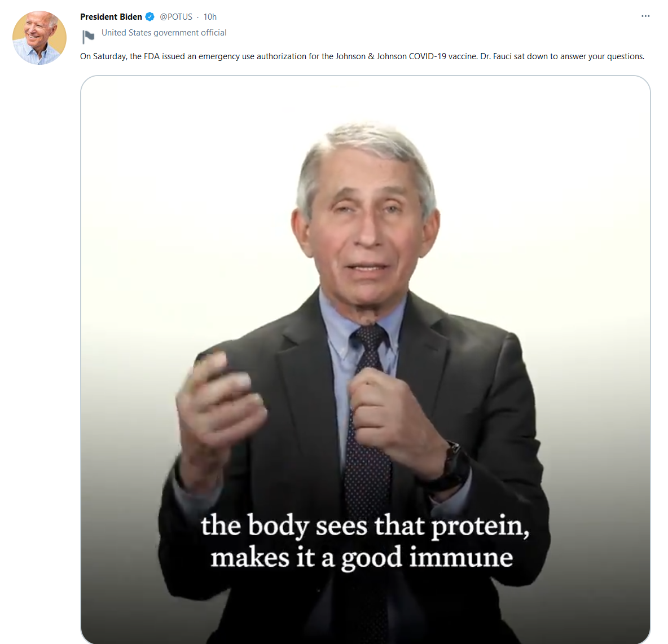Click the subtitle line "the body sees that protein"
This screenshot has width=668, height=644.
(365, 526)
